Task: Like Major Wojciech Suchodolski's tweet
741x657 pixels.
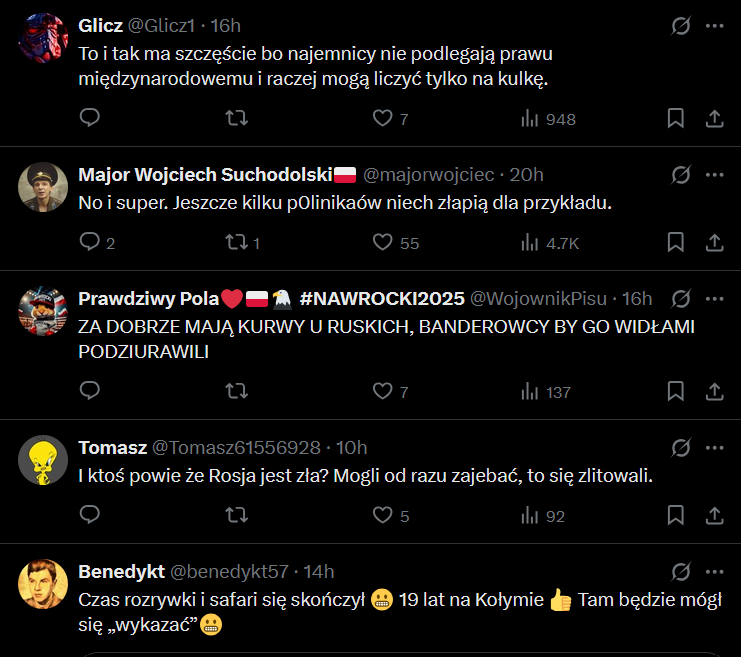Action: point(382,242)
